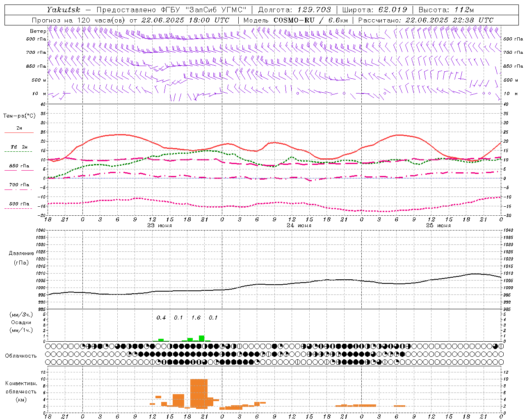Click the (мм/1ч.) unit label
The width and height of the screenshot is (525, 420).
coord(21,330)
